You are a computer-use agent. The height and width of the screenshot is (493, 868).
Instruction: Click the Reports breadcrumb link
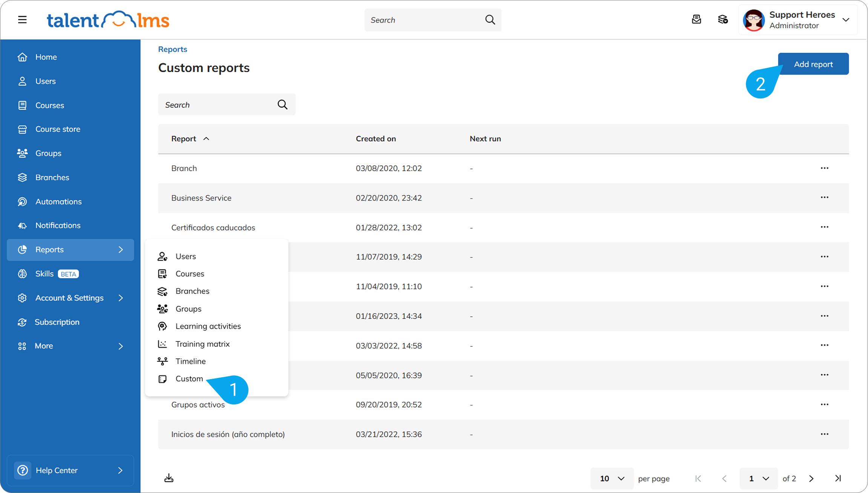[172, 49]
